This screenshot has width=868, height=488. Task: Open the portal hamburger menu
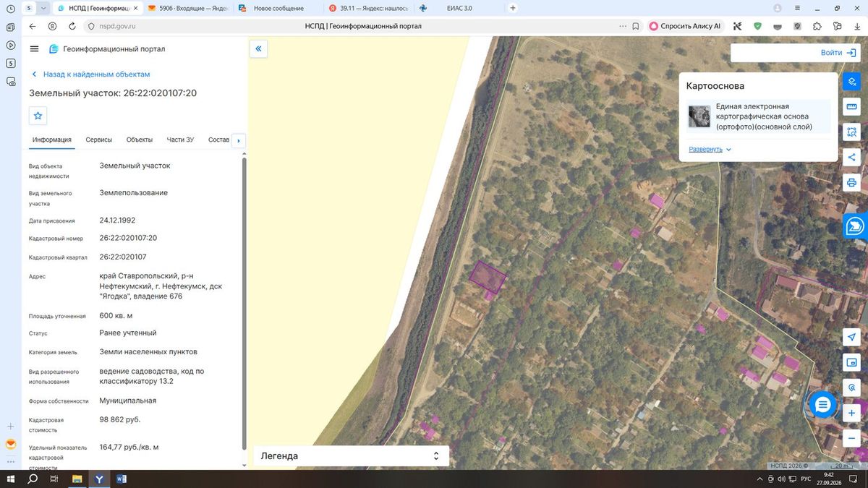pyautogui.click(x=34, y=49)
